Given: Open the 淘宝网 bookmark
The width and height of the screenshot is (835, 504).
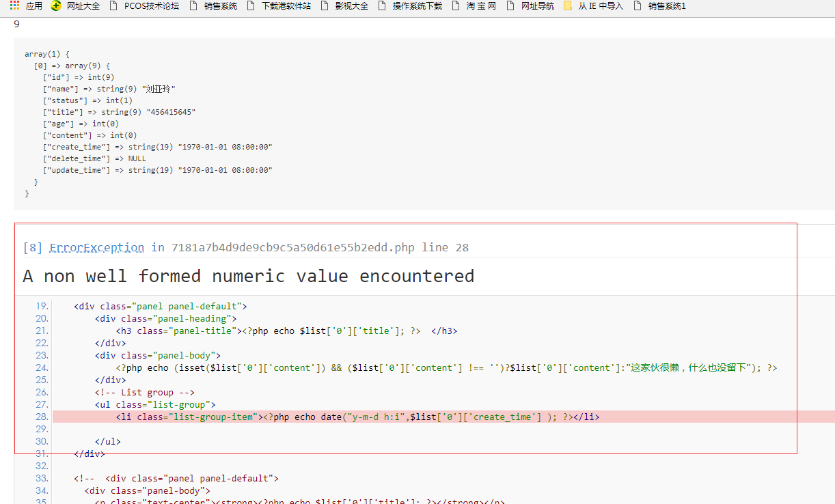Looking at the screenshot, I should pyautogui.click(x=474, y=6).
